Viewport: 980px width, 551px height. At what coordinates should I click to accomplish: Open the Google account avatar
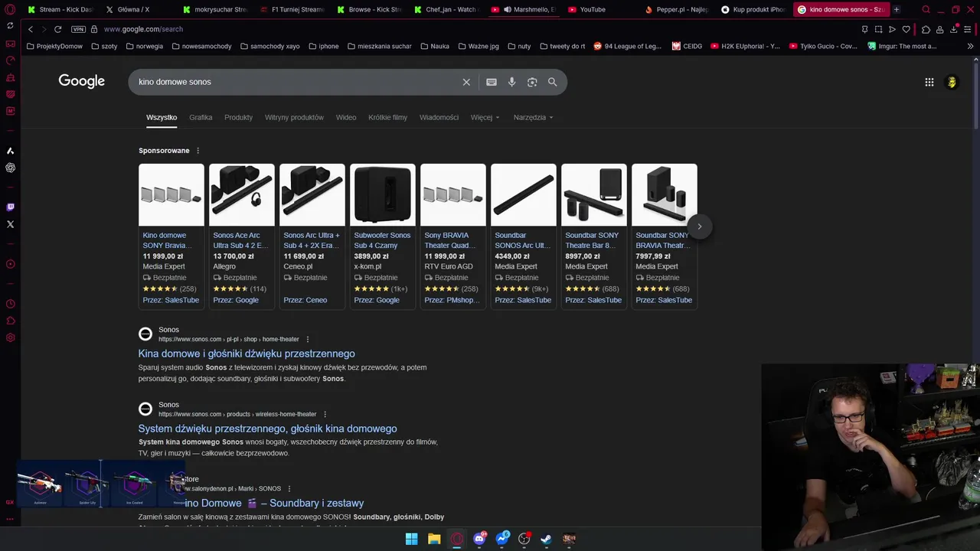pos(952,82)
